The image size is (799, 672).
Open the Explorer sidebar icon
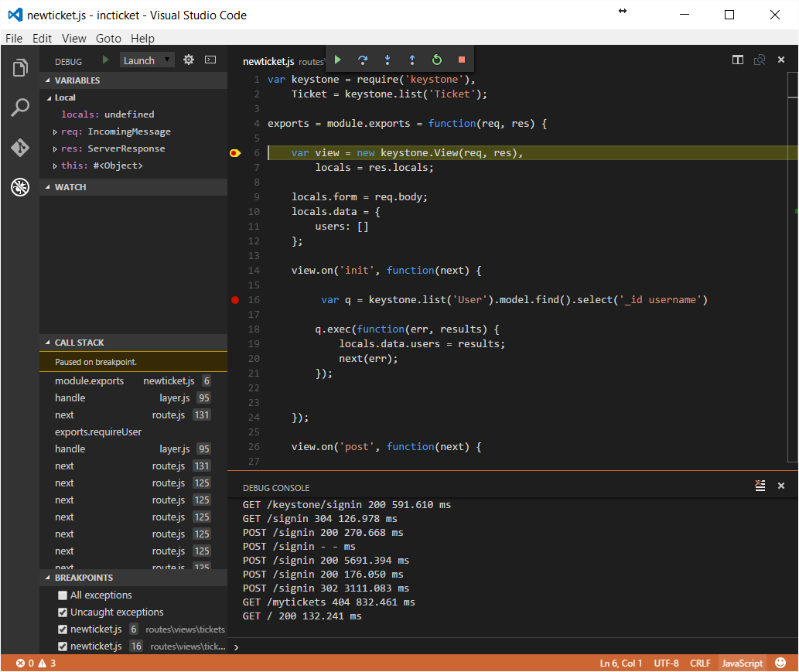pyautogui.click(x=19, y=68)
